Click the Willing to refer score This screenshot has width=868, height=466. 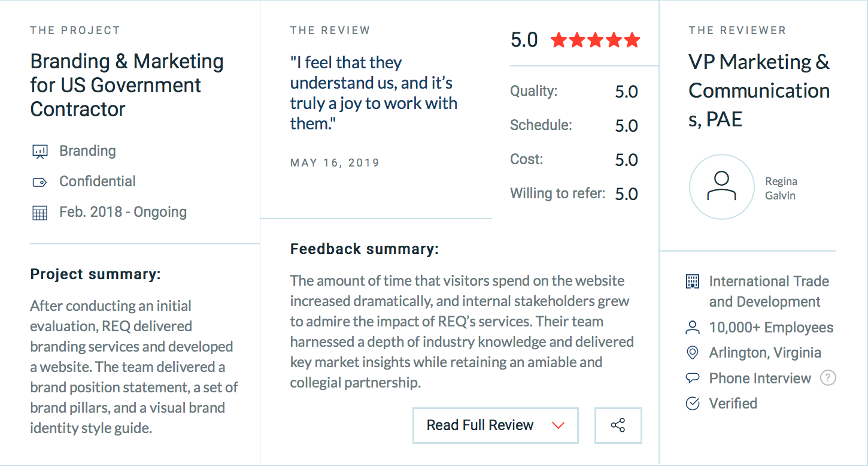(x=626, y=194)
